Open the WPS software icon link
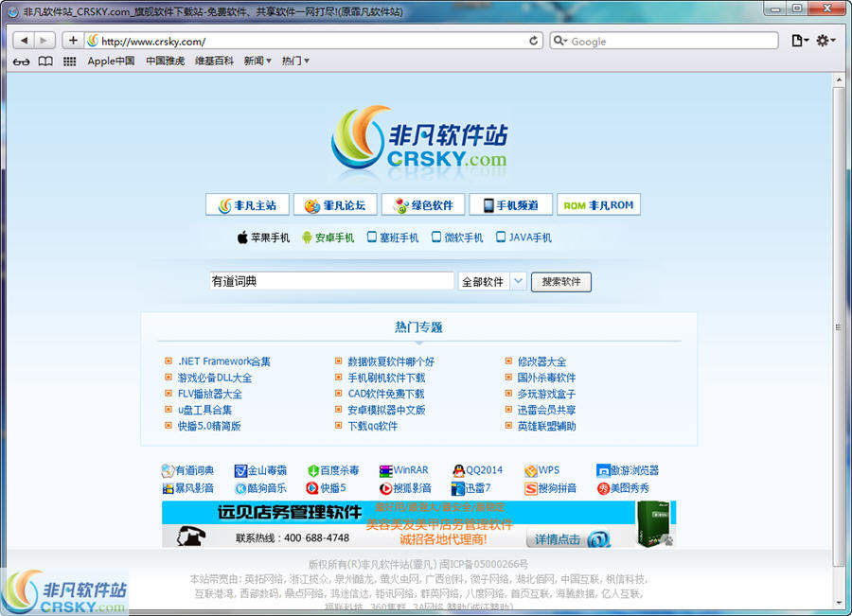 pos(541,470)
